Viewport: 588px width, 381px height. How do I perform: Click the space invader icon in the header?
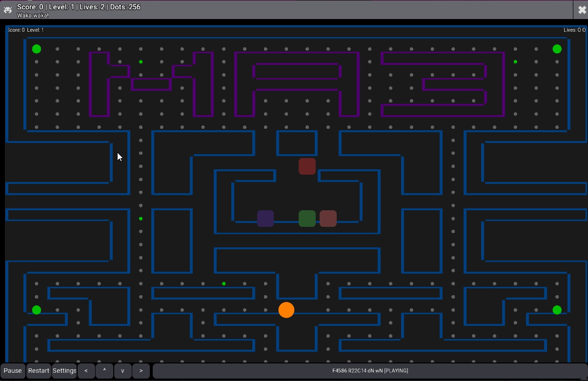coord(8,10)
